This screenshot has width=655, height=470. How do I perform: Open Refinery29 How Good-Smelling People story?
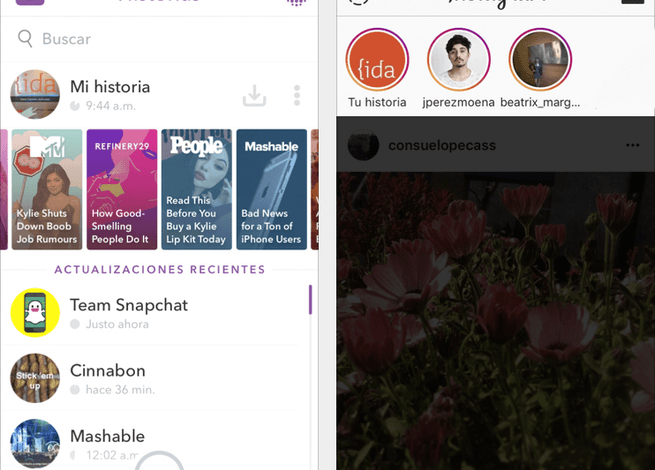point(121,189)
